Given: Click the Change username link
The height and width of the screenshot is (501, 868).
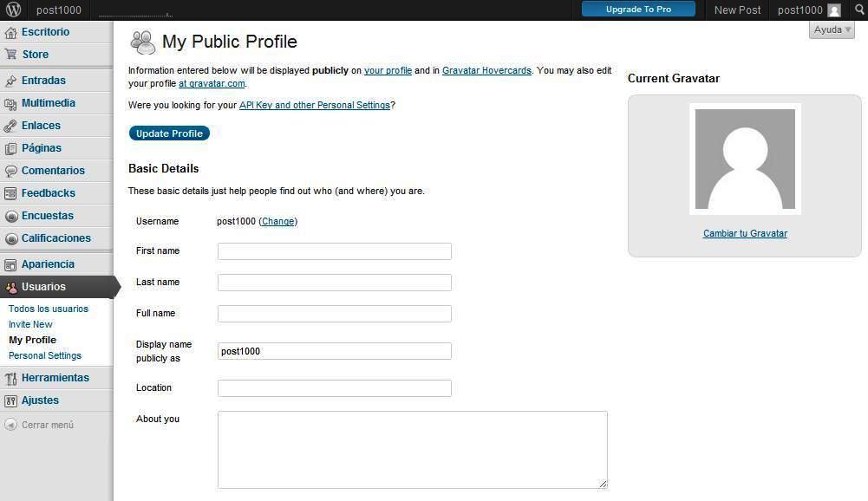Looking at the screenshot, I should pos(277,221).
